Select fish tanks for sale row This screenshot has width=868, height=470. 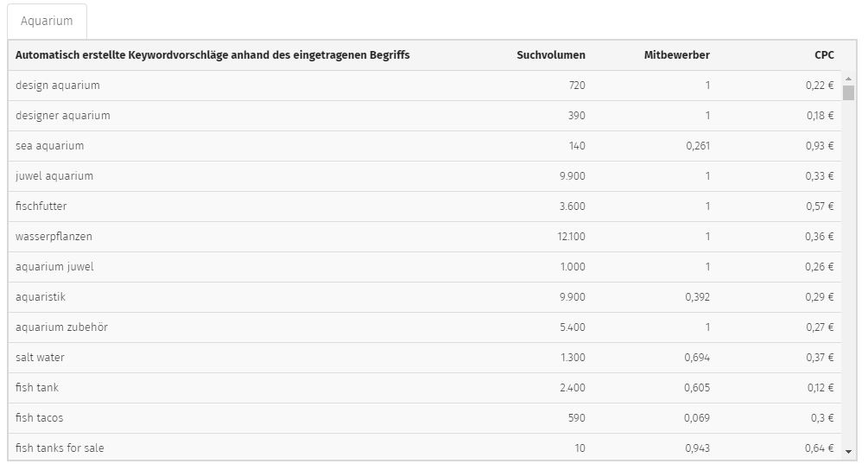coord(425,447)
